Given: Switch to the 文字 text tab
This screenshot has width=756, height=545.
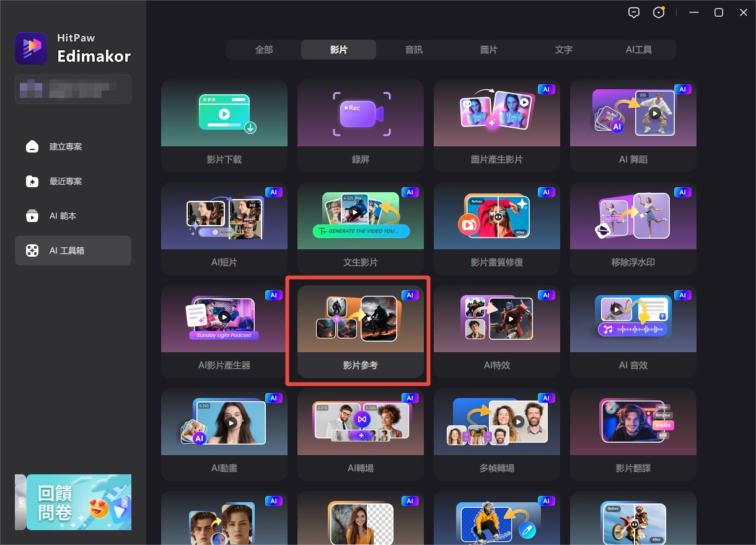Looking at the screenshot, I should pyautogui.click(x=564, y=50).
